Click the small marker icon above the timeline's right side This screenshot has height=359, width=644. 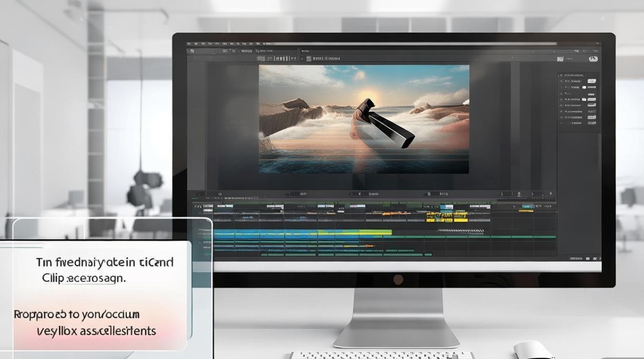tap(518, 194)
